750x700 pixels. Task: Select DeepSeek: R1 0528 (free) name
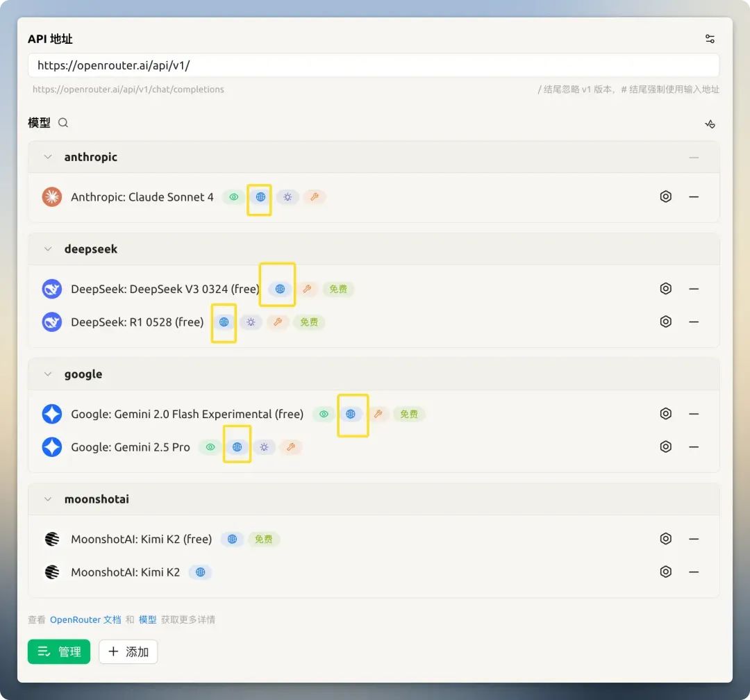click(137, 322)
